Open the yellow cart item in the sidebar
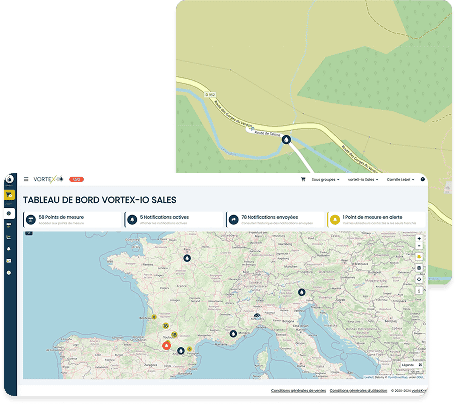456x404 pixels. pos(9,195)
